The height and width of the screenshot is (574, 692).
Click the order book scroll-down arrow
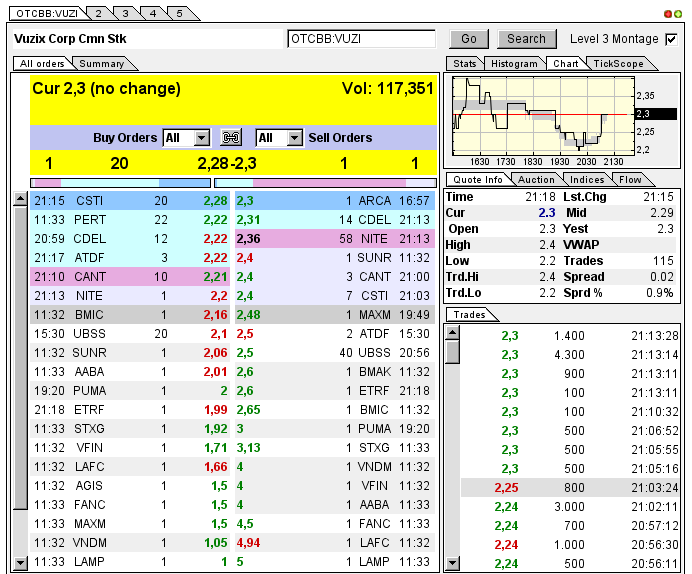(20, 563)
